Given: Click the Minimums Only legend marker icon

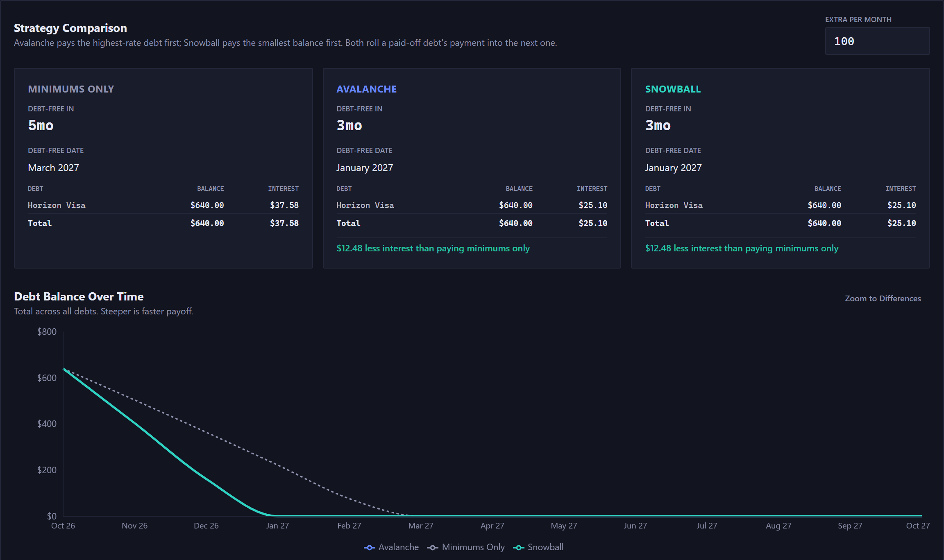Looking at the screenshot, I should [x=432, y=548].
